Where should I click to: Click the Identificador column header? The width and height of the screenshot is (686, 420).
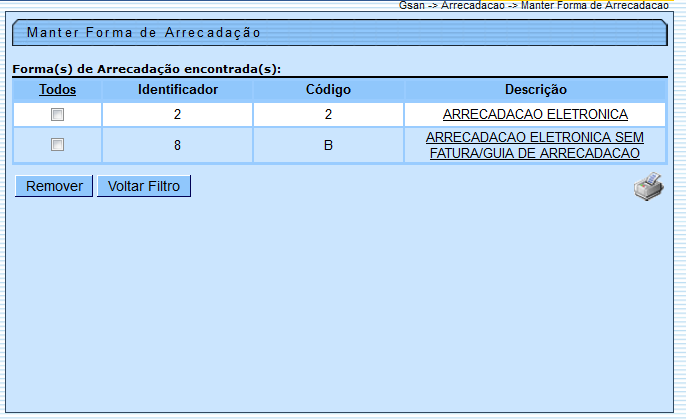[x=178, y=89]
